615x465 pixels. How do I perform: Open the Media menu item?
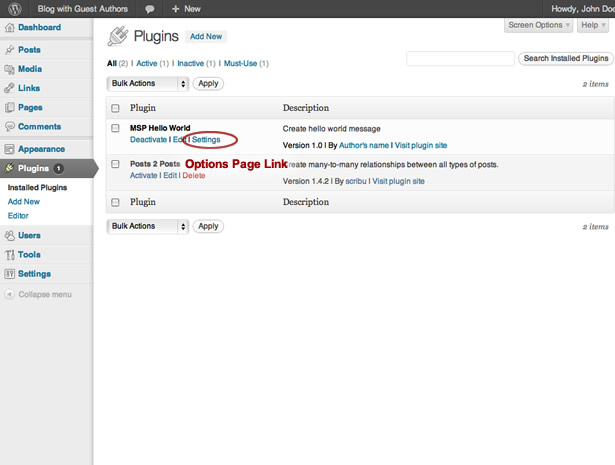pyautogui.click(x=30, y=69)
